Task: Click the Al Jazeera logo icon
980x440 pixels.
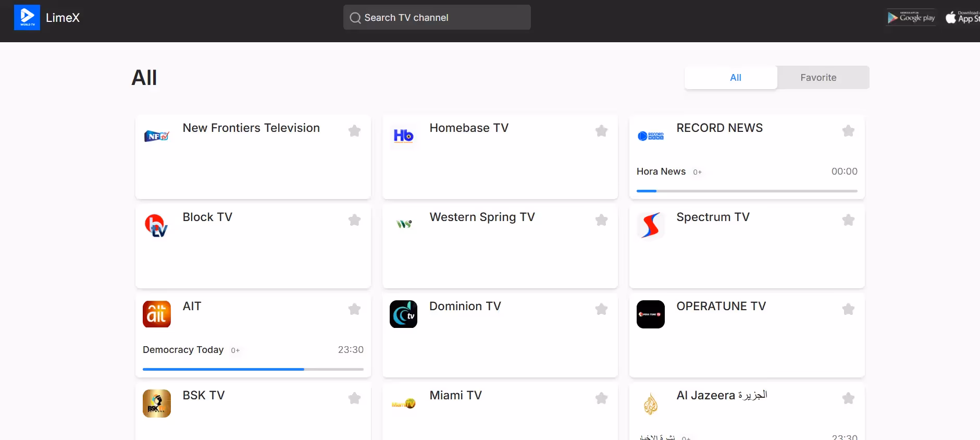Action: pos(651,404)
